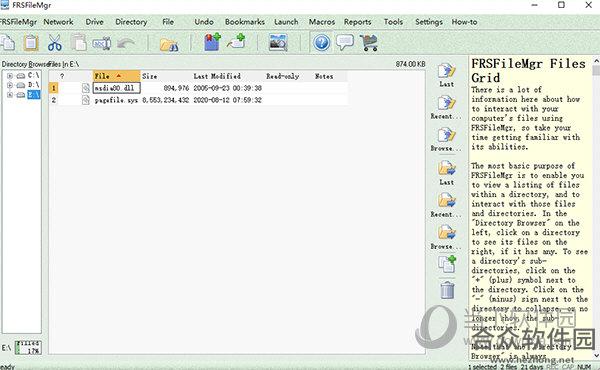
Task: Open the Launch menu
Action: pos(286,22)
